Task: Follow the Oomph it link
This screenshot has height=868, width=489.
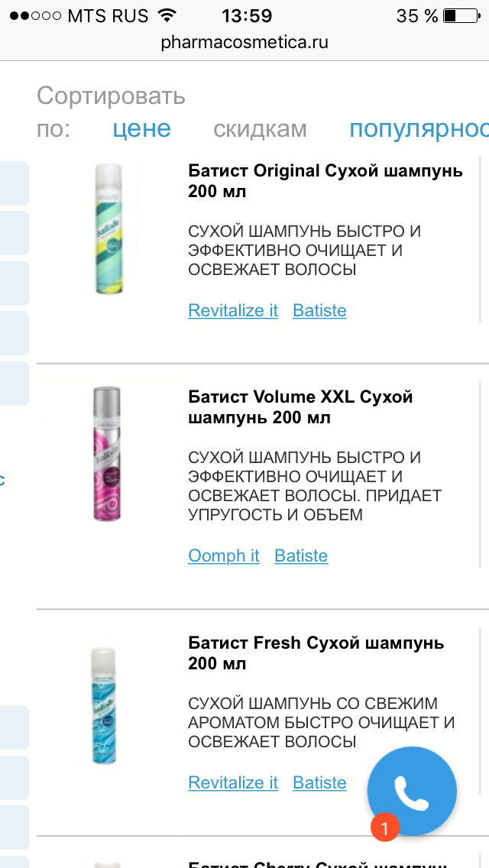Action: (x=224, y=555)
